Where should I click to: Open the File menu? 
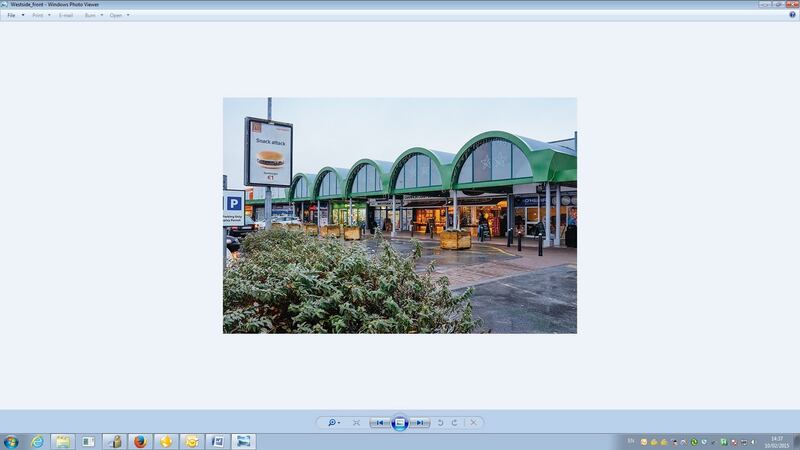pos(14,15)
